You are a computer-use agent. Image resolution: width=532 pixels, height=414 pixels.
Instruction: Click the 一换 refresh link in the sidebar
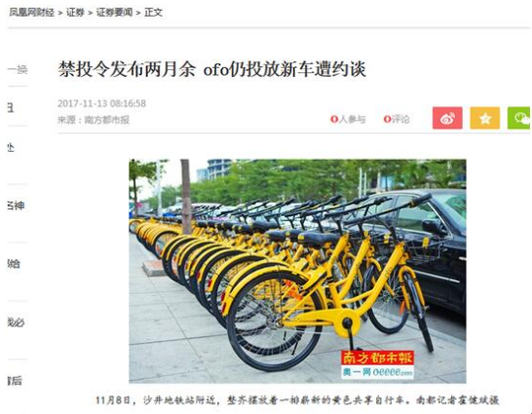pyautogui.click(x=18, y=69)
